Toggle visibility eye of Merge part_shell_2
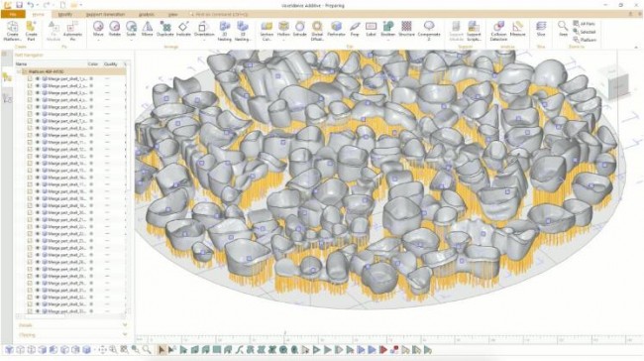 coord(38,85)
